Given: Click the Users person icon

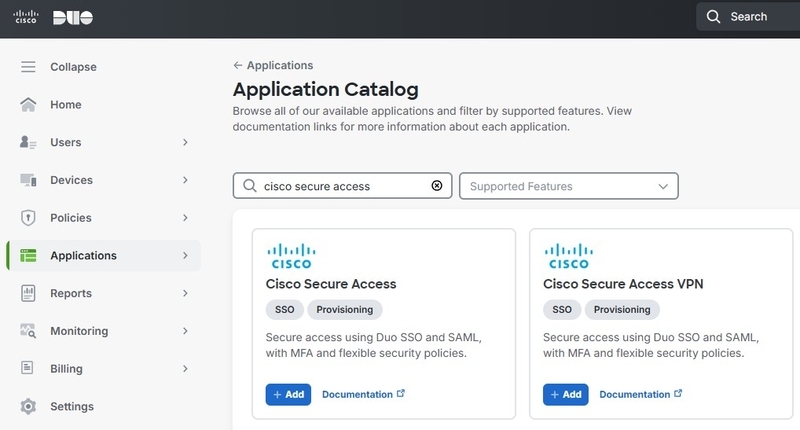Looking at the screenshot, I should [x=28, y=142].
